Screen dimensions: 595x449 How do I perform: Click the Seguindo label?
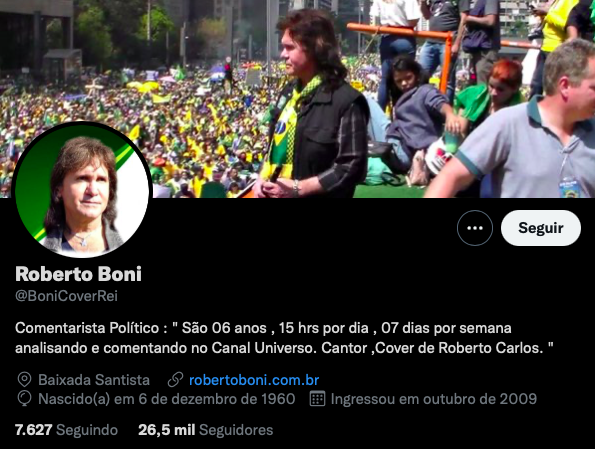87,430
